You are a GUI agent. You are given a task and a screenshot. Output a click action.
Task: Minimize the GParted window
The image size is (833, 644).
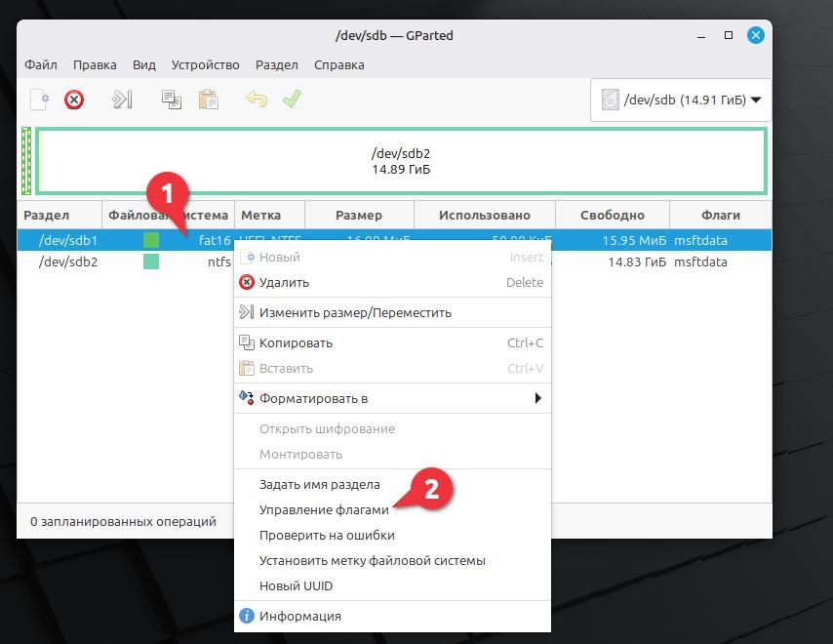coord(701,35)
